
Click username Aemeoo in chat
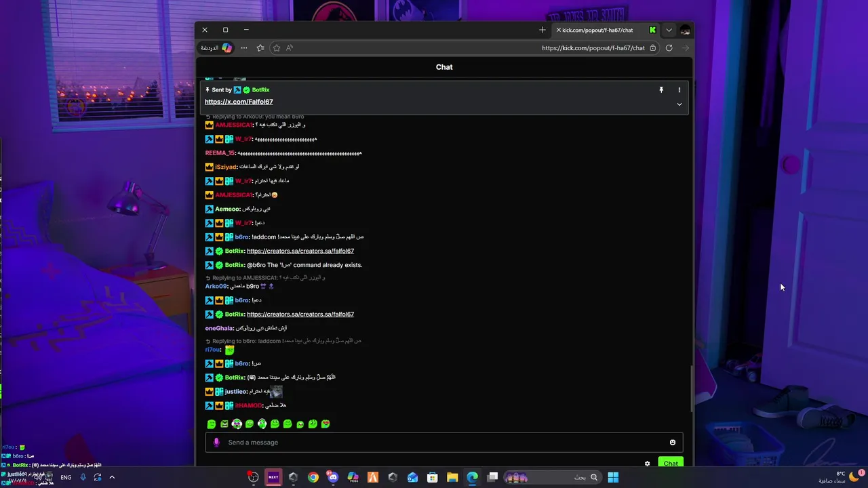point(227,209)
